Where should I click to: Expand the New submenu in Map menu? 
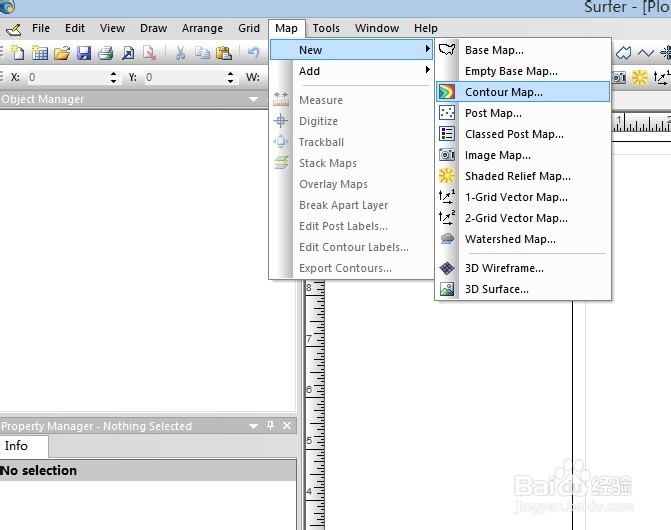(351, 50)
